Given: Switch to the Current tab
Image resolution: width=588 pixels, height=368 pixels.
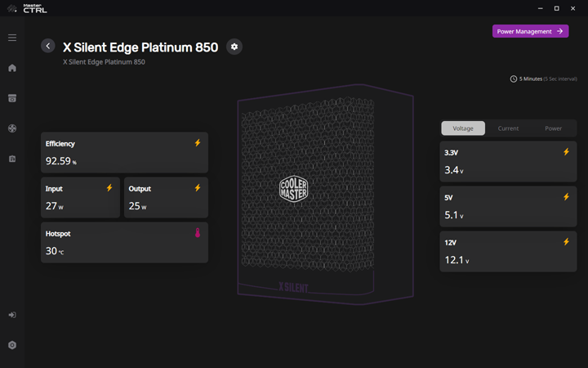Looking at the screenshot, I should click(508, 128).
